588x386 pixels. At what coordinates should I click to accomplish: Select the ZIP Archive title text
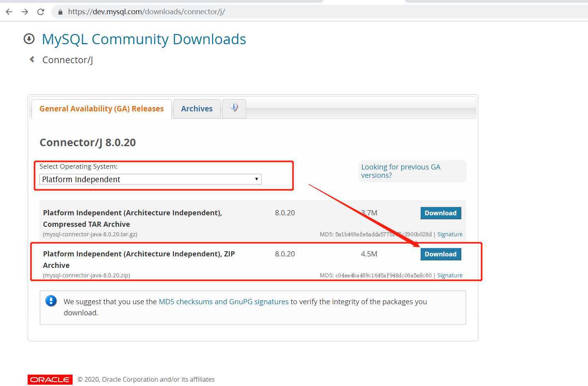(x=139, y=260)
